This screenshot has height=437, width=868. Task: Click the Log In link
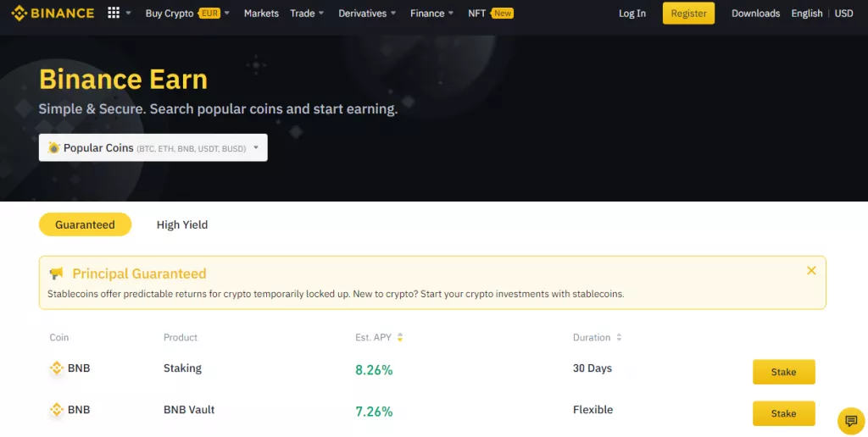[x=632, y=14]
